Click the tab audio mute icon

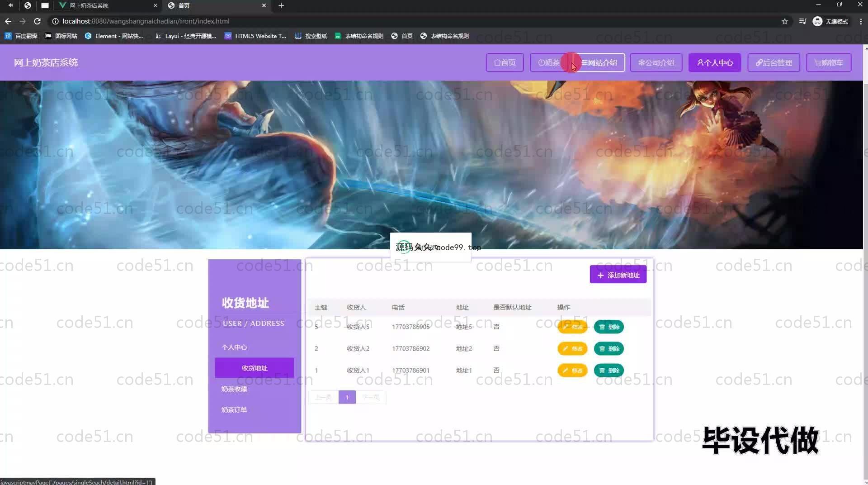(10, 5)
